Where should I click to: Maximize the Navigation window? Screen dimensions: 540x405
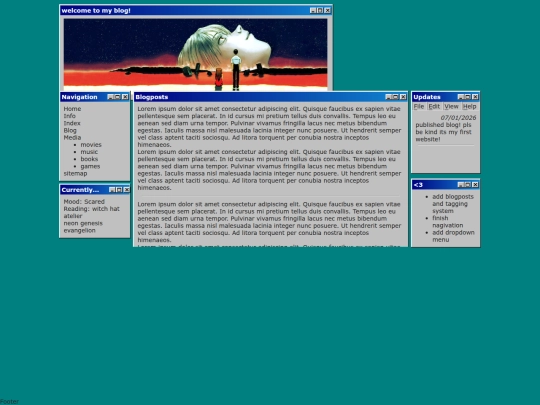[x=118, y=97]
